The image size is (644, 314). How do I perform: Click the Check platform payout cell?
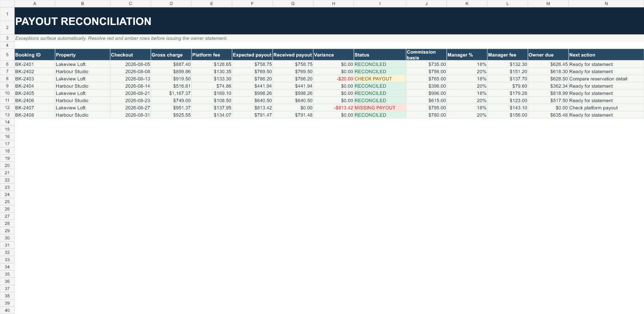pyautogui.click(x=606, y=108)
